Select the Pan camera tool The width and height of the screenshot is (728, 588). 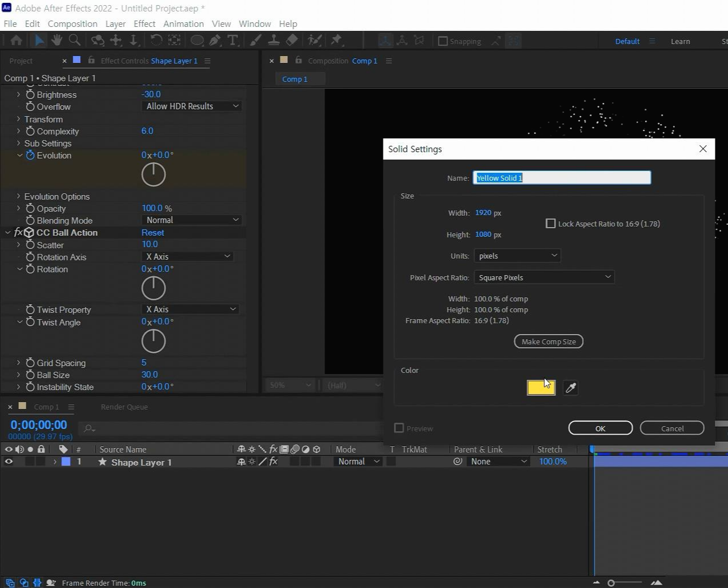point(116,40)
